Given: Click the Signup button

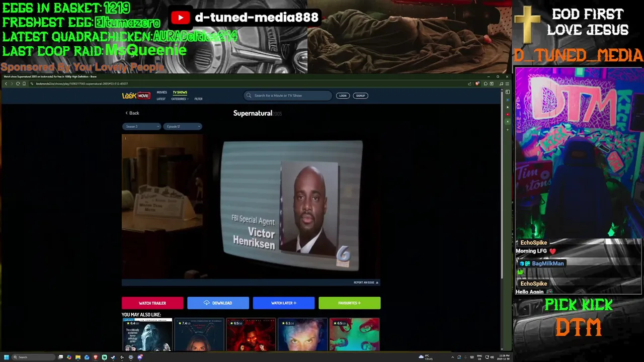Looking at the screenshot, I should (361, 96).
